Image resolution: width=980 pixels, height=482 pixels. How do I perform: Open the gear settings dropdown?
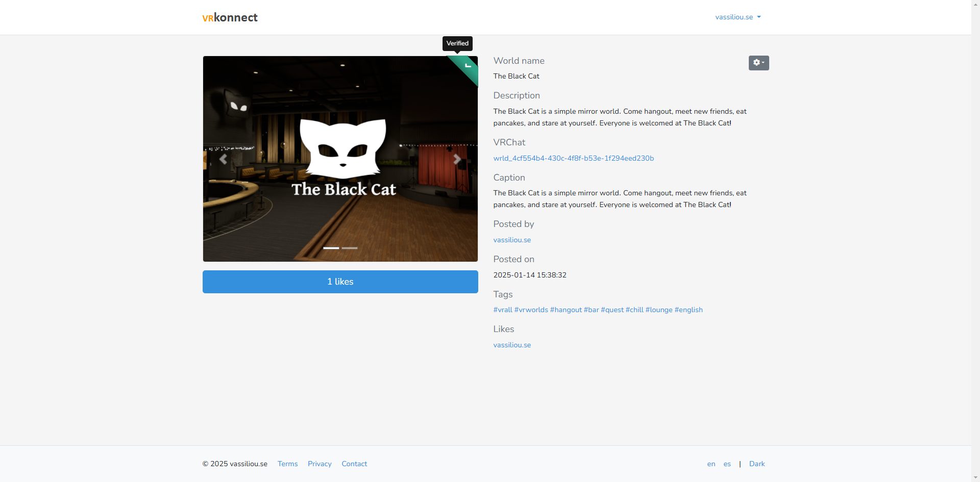coord(758,63)
